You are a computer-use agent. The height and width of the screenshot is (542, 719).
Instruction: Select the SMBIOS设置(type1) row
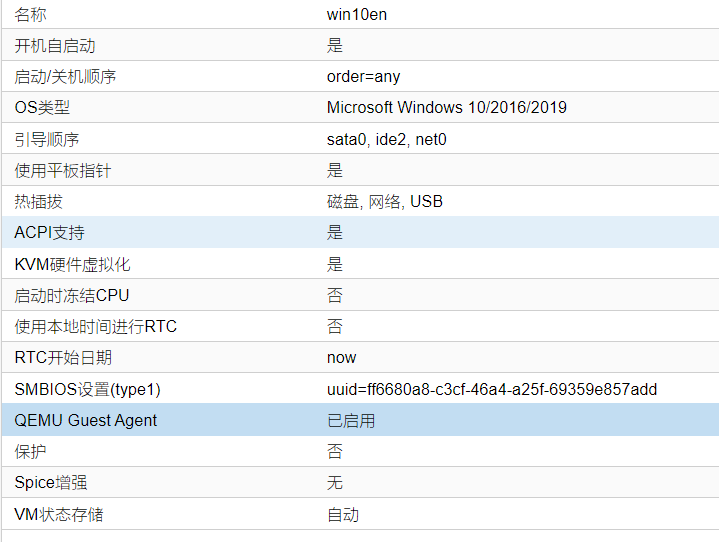click(x=360, y=389)
